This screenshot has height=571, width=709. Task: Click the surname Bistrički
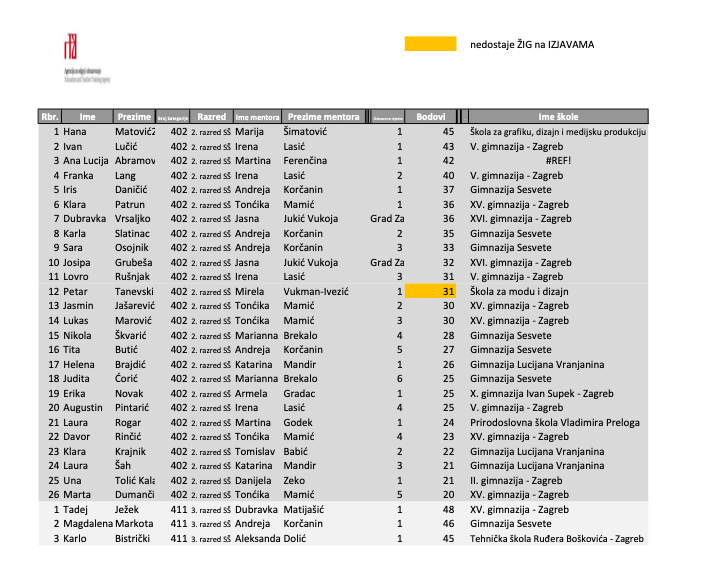pos(132,538)
